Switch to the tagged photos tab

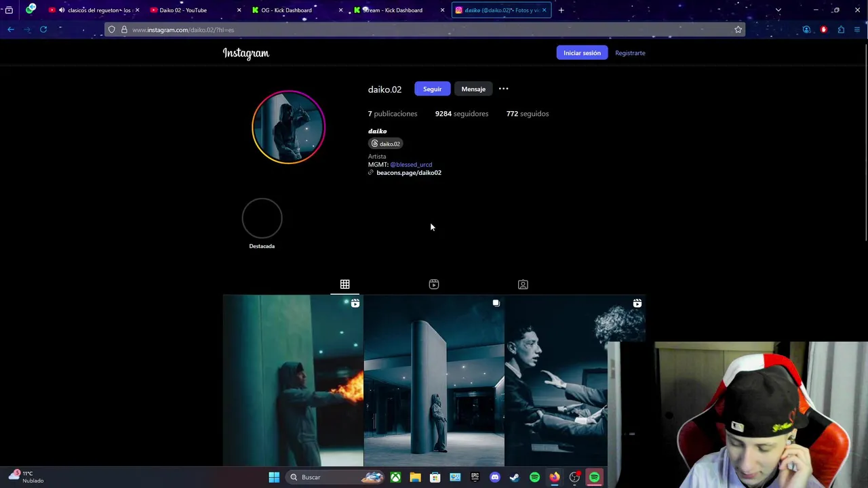click(523, 285)
